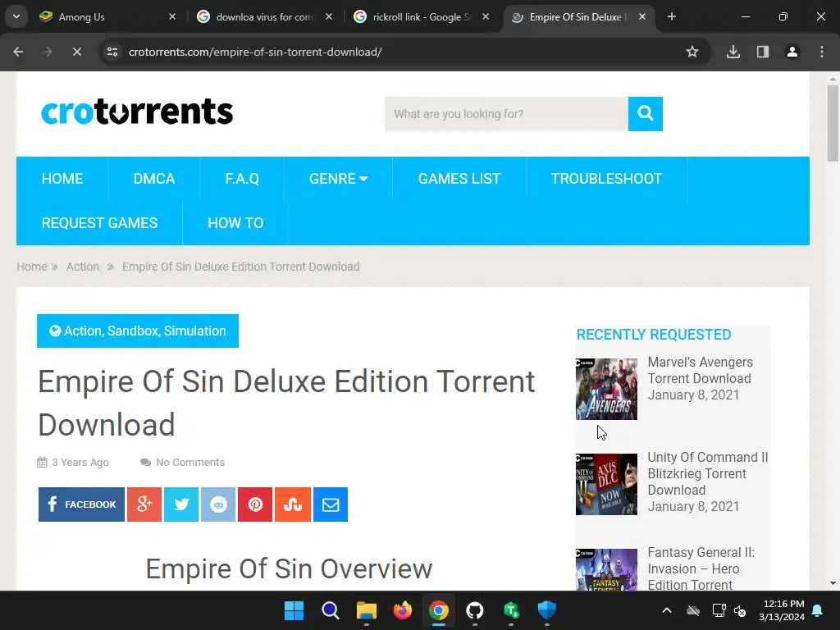Click No Comments link
This screenshot has height=630, width=840.
point(189,463)
